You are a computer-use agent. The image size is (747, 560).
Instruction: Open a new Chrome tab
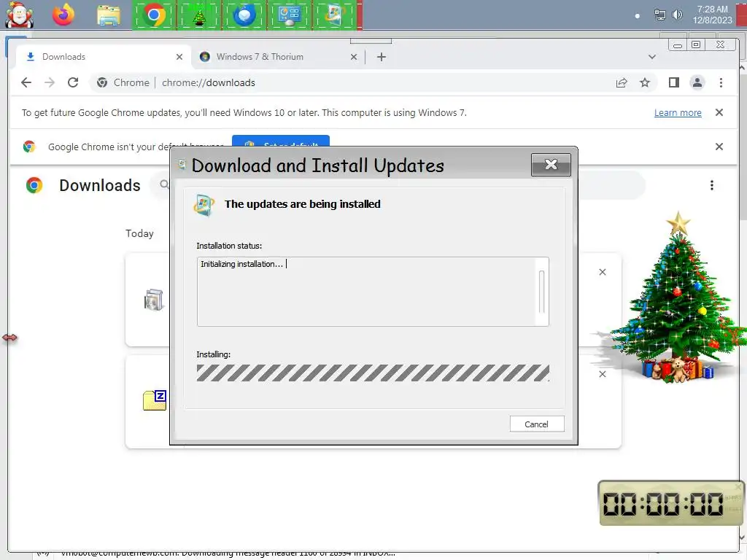pyautogui.click(x=381, y=57)
